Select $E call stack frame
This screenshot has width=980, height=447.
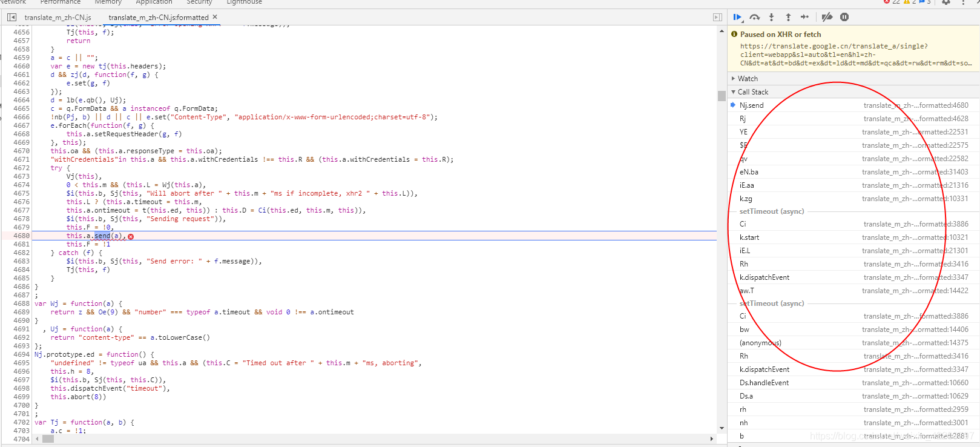[853, 145]
